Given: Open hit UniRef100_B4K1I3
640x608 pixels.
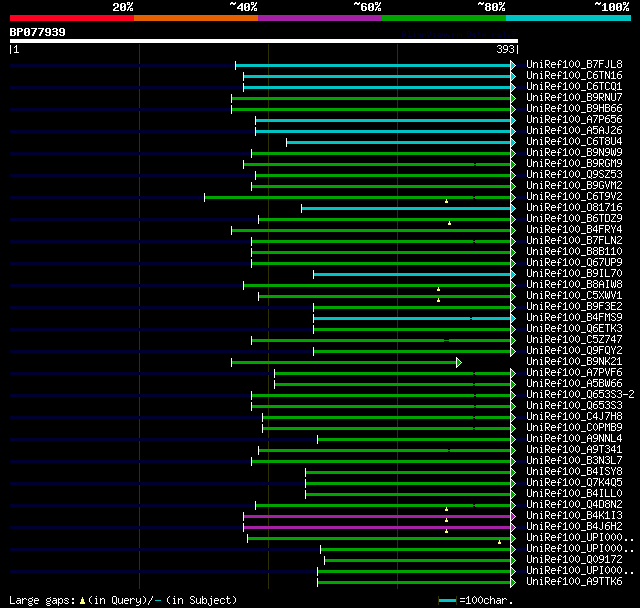Looking at the screenshot, I should coord(574,516).
